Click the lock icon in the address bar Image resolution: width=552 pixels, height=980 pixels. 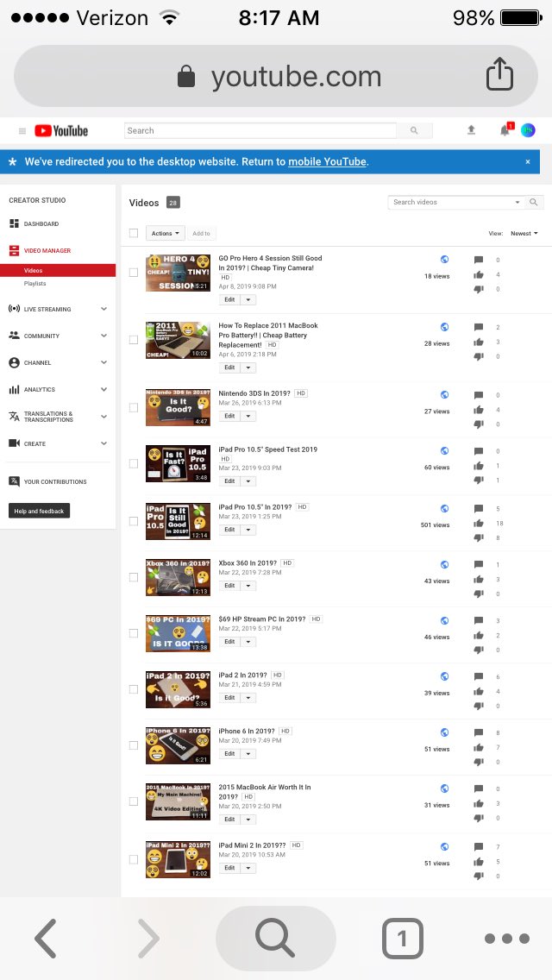pos(186,78)
